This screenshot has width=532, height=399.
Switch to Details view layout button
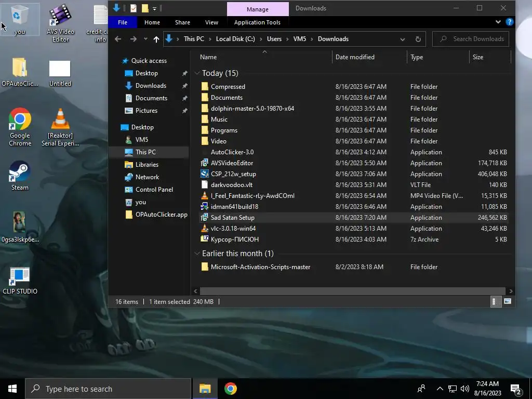tap(495, 302)
